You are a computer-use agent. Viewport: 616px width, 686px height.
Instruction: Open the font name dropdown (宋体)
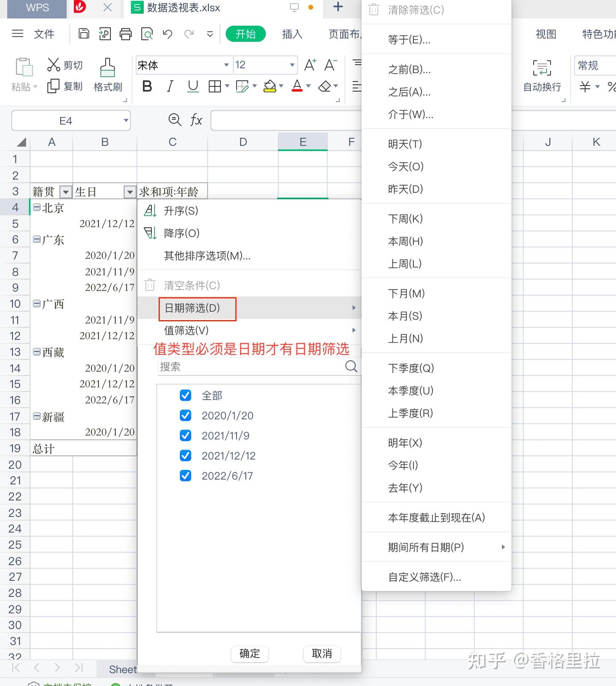click(226, 65)
